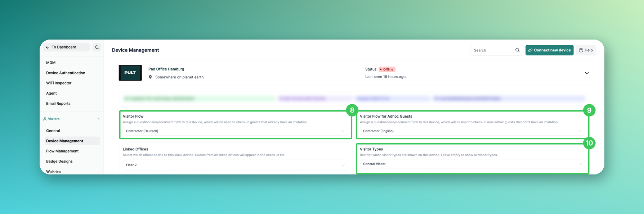This screenshot has height=214, width=644.
Task: Click the Visitors person icon in sidebar
Action: tap(45, 119)
